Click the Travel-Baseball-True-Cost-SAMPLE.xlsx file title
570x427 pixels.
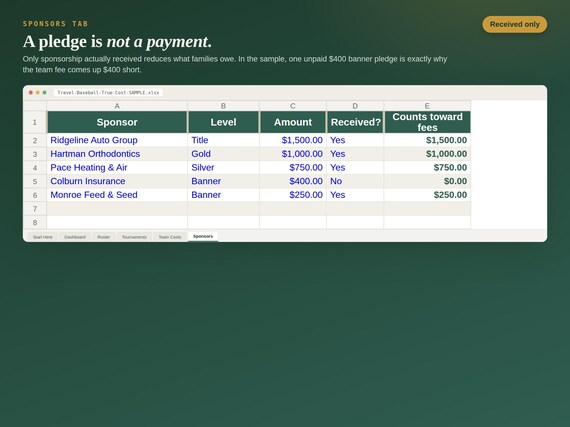[108, 93]
